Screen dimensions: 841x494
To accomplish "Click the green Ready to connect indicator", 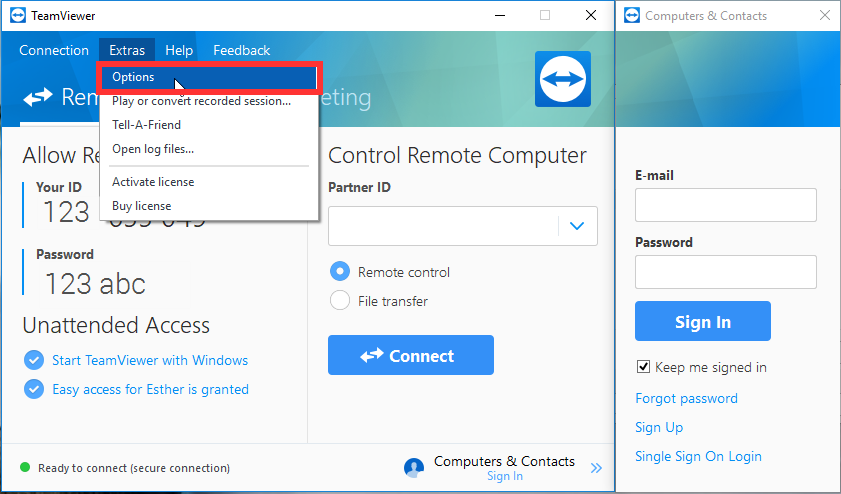I will click(x=25, y=467).
